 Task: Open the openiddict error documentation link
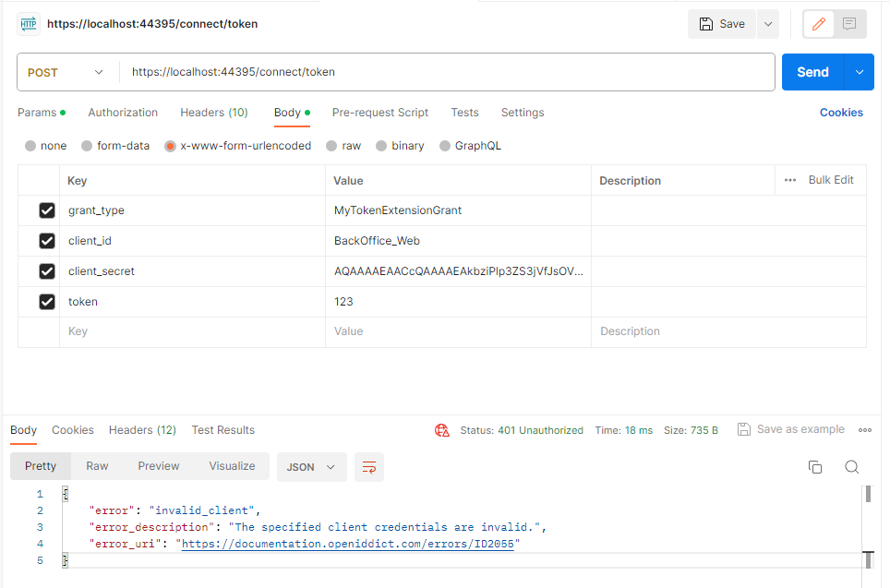click(351, 545)
